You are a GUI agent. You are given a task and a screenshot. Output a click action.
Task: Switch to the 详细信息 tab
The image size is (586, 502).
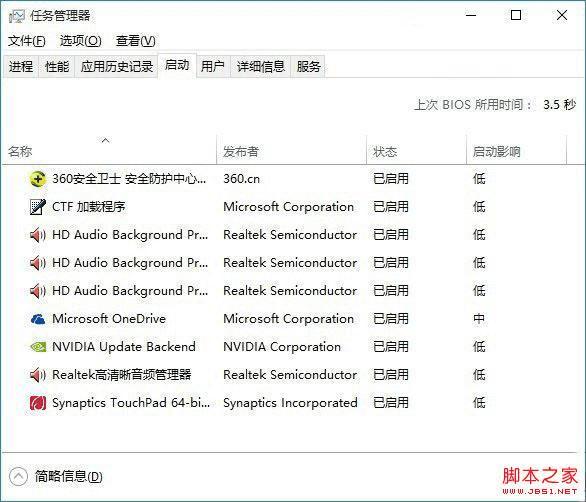point(260,67)
